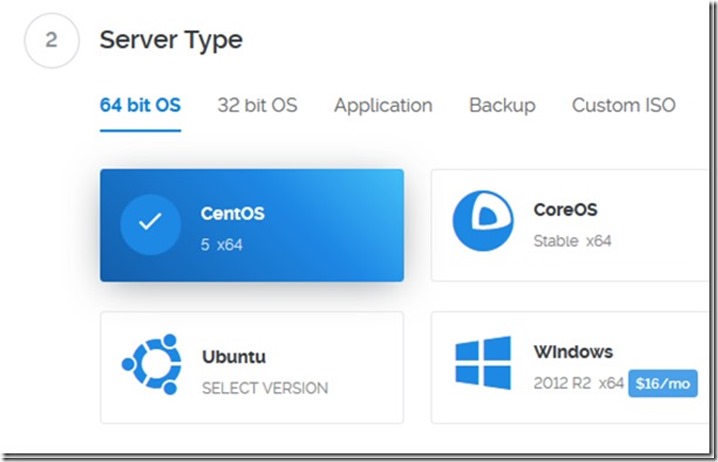
Task: Go to the Backup tab
Action: tap(502, 105)
